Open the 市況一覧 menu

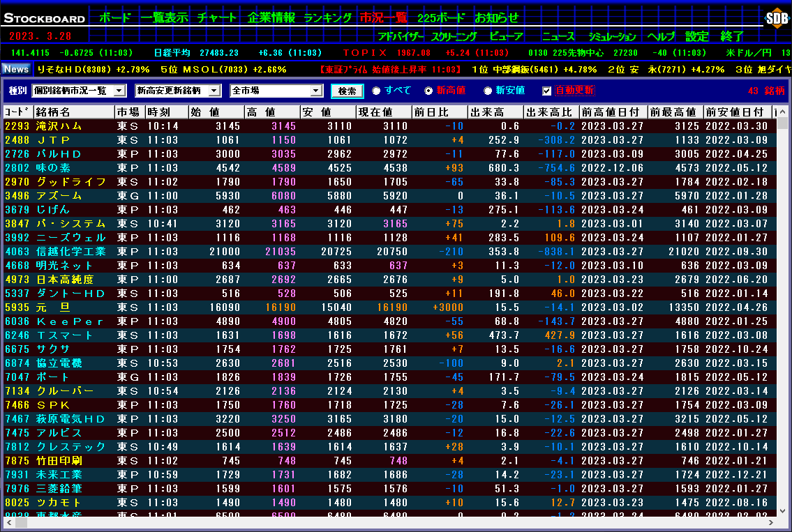point(383,17)
